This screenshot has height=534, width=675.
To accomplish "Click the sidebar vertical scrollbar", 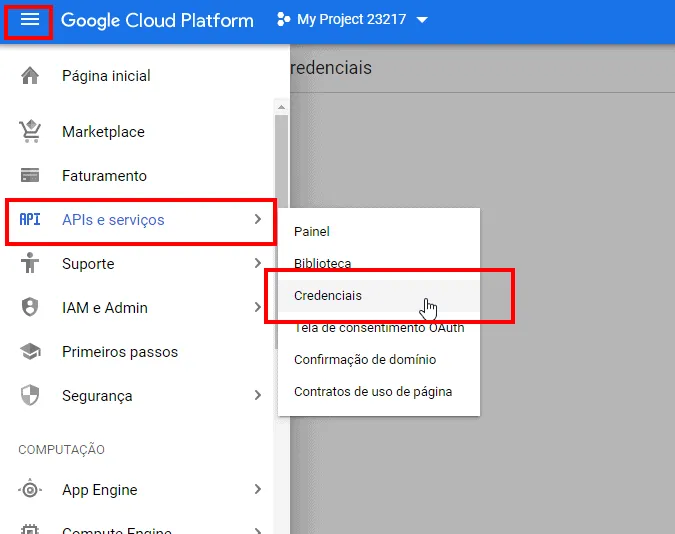I will [282, 230].
